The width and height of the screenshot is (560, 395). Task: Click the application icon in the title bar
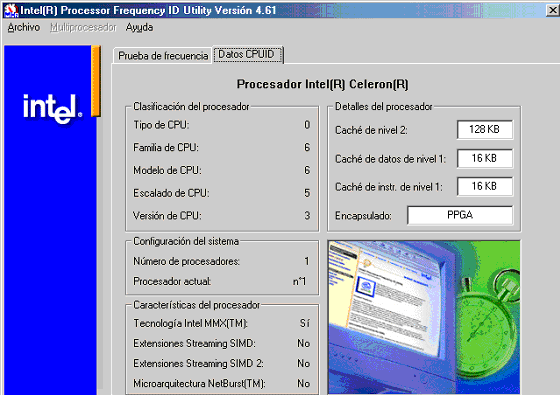tap(11, 10)
